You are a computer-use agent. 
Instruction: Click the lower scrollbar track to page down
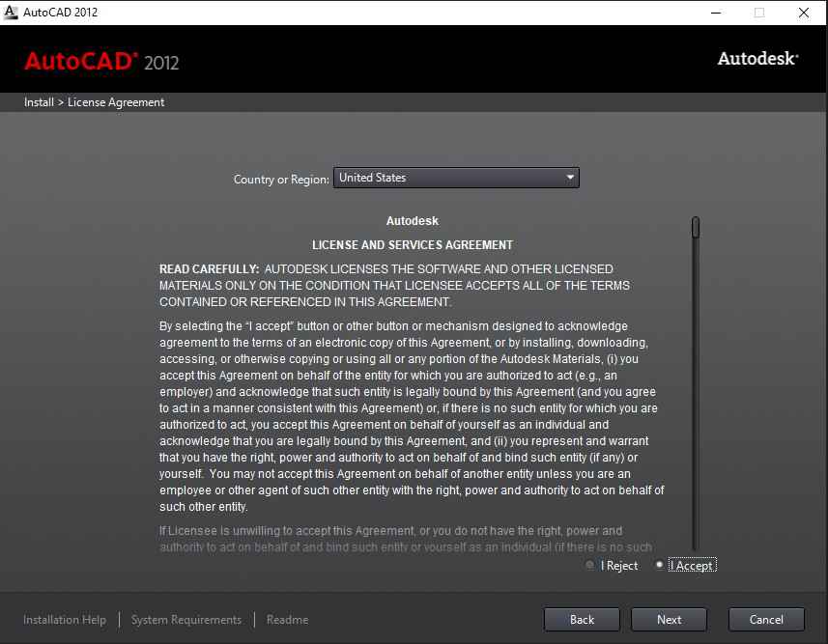coord(695,434)
